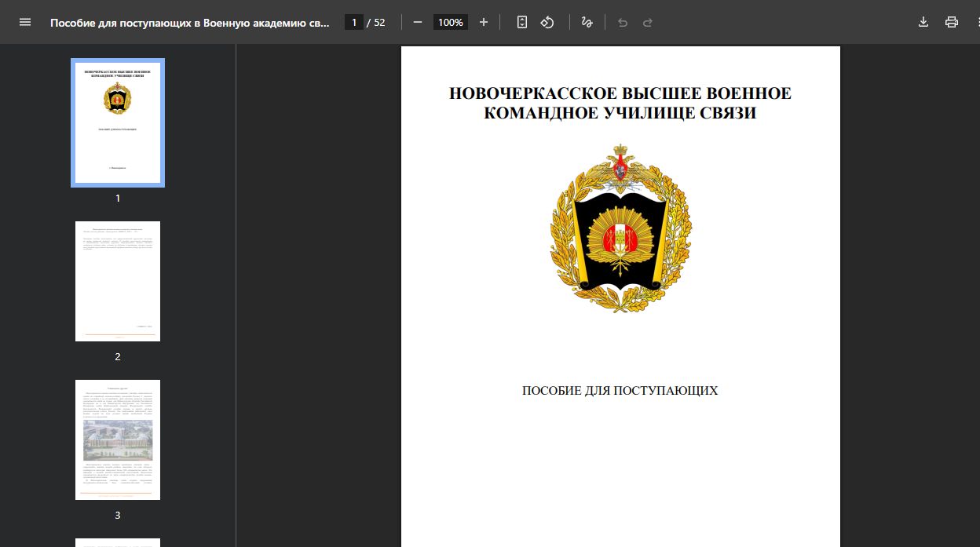The height and width of the screenshot is (547, 980).
Task: Edit the 100% zoom level field
Action: (451, 22)
